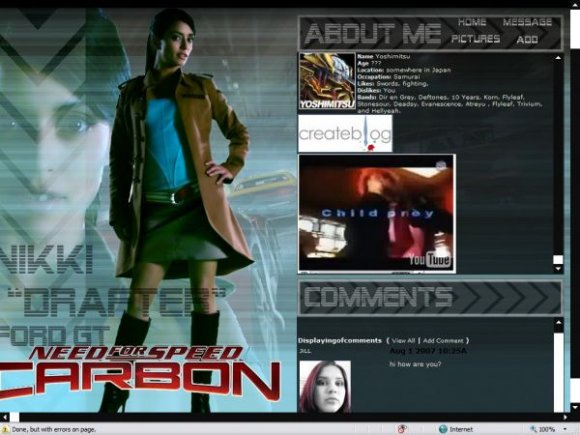This screenshot has width=580, height=435.
Task: Click the horizontal scroll left arrow
Action: click(4, 417)
